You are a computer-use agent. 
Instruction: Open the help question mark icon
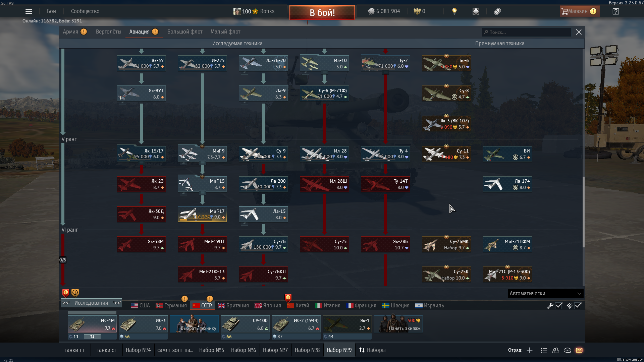click(616, 11)
